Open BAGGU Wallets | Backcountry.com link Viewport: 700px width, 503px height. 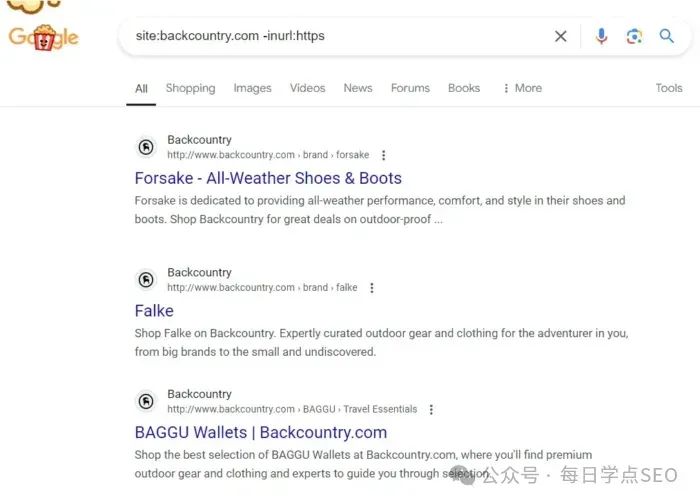point(261,432)
